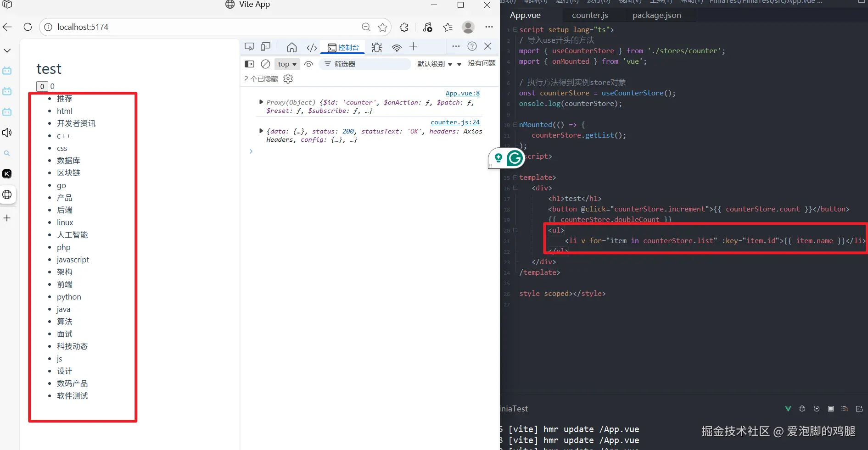Select the active globe tab in sidebar
The height and width of the screenshot is (450, 868).
click(x=7, y=194)
